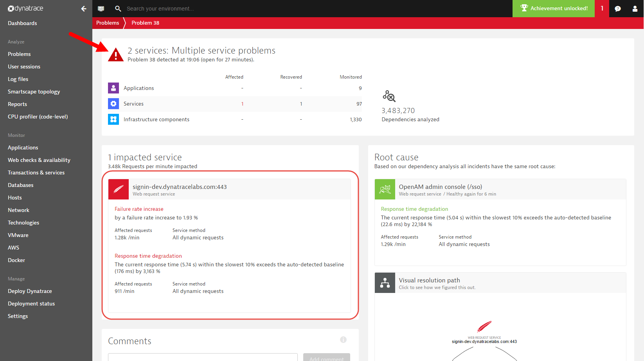Click the dependencies analyzed icon
The width and height of the screenshot is (644, 361).
(x=389, y=96)
